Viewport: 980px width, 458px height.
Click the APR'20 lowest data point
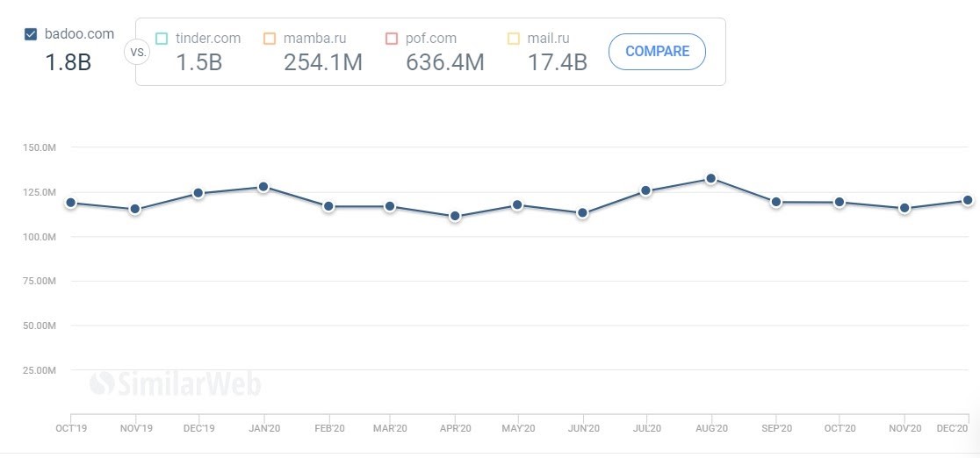pyautogui.click(x=455, y=216)
